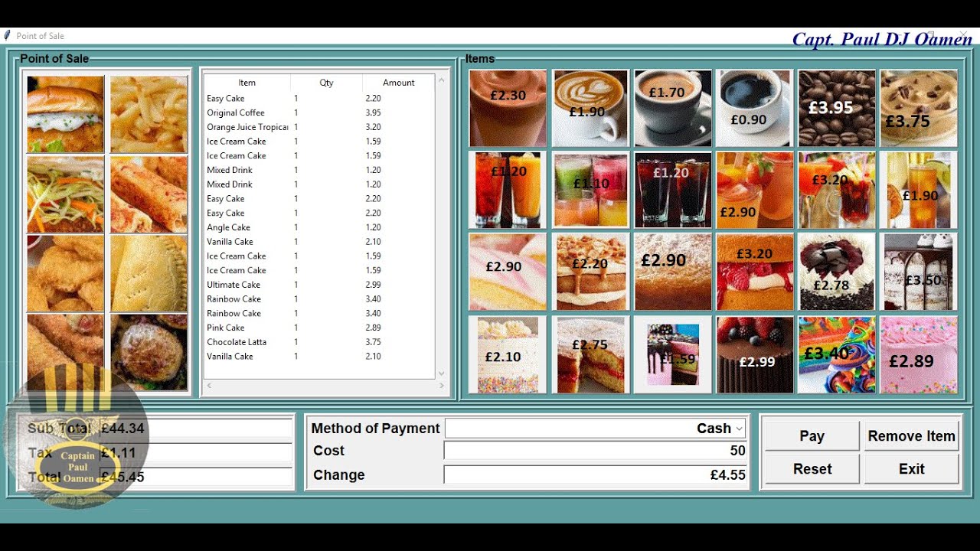This screenshot has width=980, height=551.
Task: Choose the £2.90 plain sponge cake
Action: [x=673, y=272]
